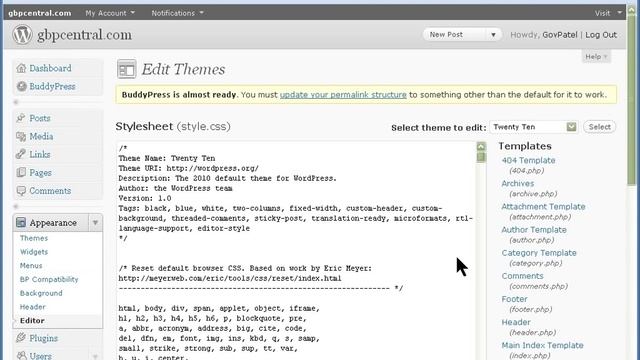
Task: Open the New Post dropdown arrow
Action: point(493,35)
